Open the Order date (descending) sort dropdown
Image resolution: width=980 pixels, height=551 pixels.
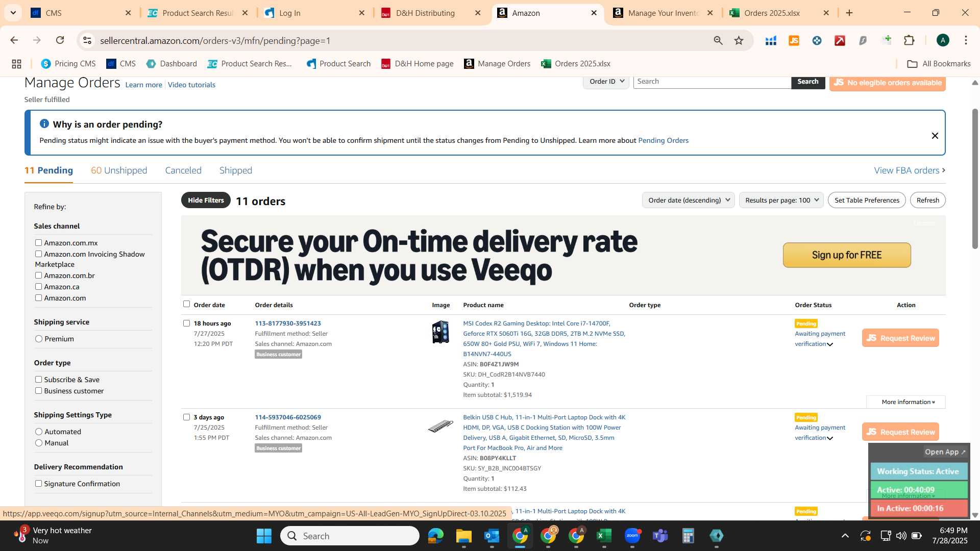click(x=688, y=200)
